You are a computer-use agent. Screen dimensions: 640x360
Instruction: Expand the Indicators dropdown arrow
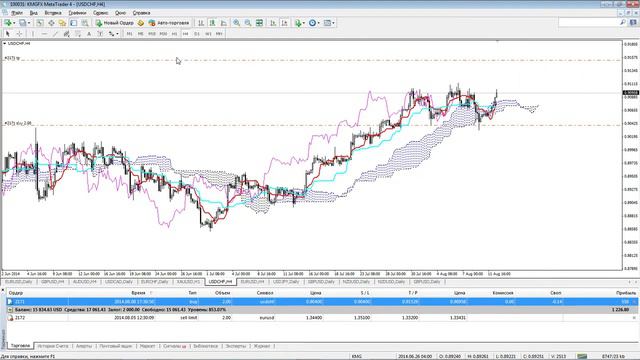point(304,23)
